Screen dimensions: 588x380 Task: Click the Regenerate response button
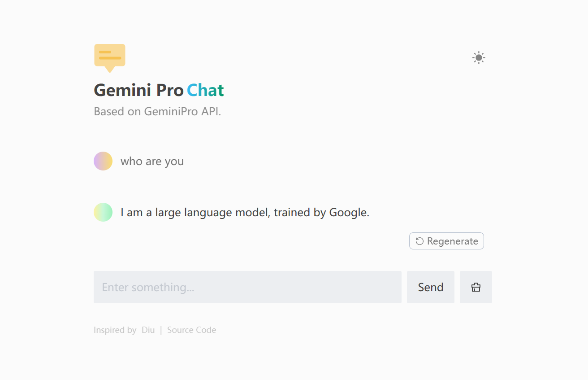pyautogui.click(x=446, y=241)
